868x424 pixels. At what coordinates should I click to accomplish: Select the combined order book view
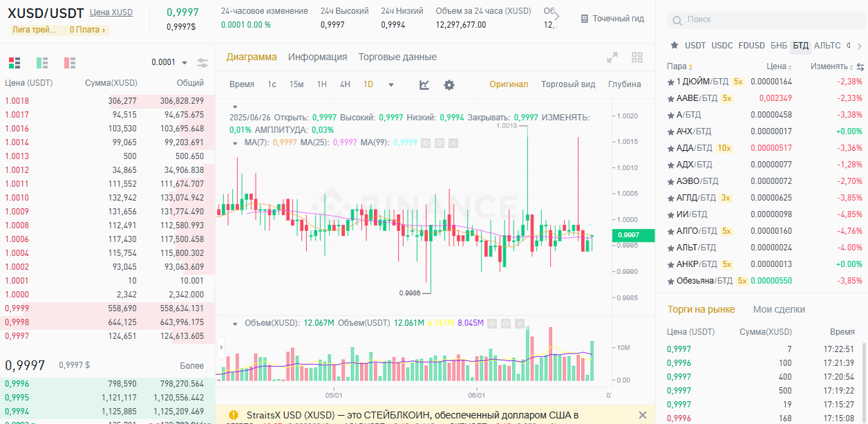[x=15, y=62]
